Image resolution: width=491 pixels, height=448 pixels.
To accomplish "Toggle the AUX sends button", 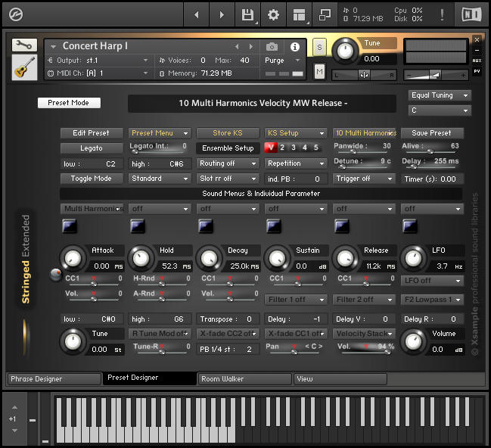I will [477, 61].
